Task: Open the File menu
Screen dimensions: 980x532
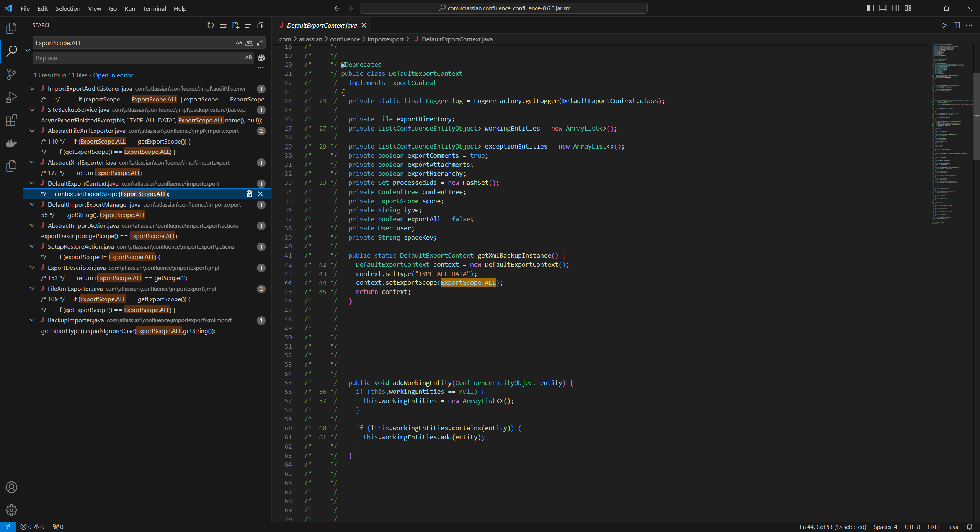Action: coord(25,8)
